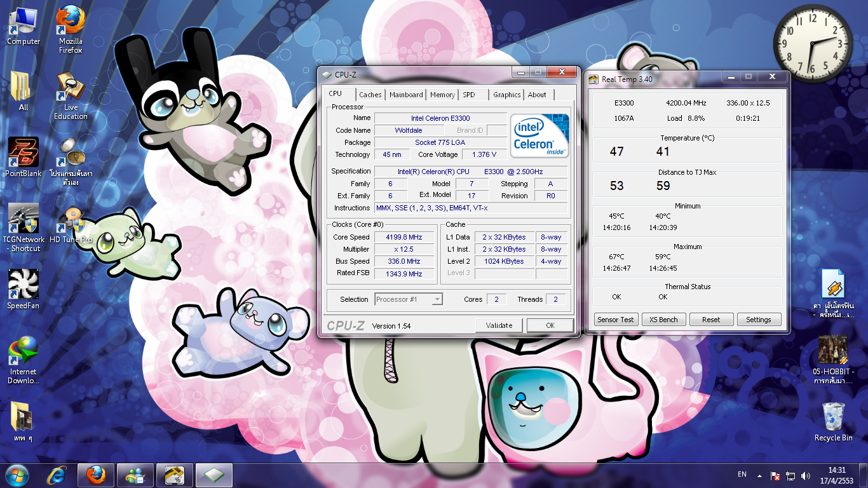This screenshot has height=488, width=868.
Task: Switch to Firefox on the taskbar
Action: coord(96,475)
